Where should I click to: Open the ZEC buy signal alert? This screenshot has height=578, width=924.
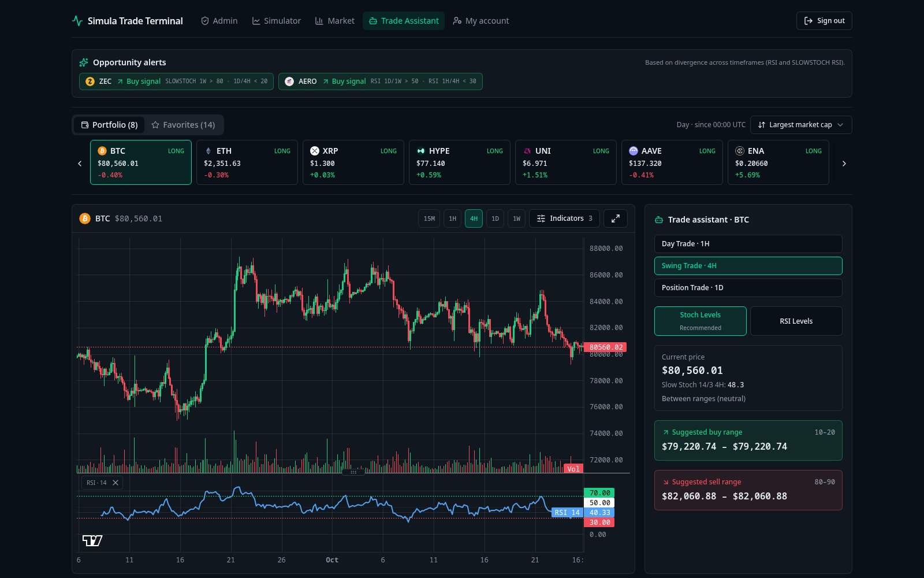(x=176, y=81)
